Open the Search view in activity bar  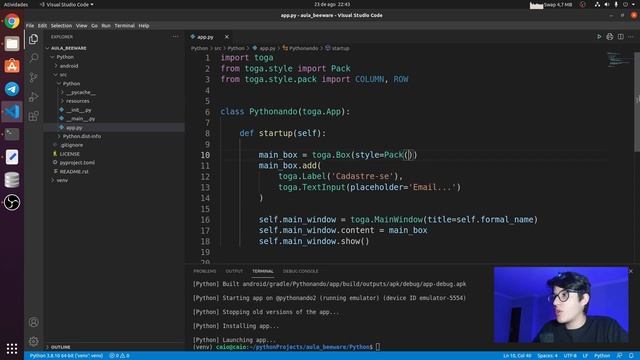(x=33, y=58)
